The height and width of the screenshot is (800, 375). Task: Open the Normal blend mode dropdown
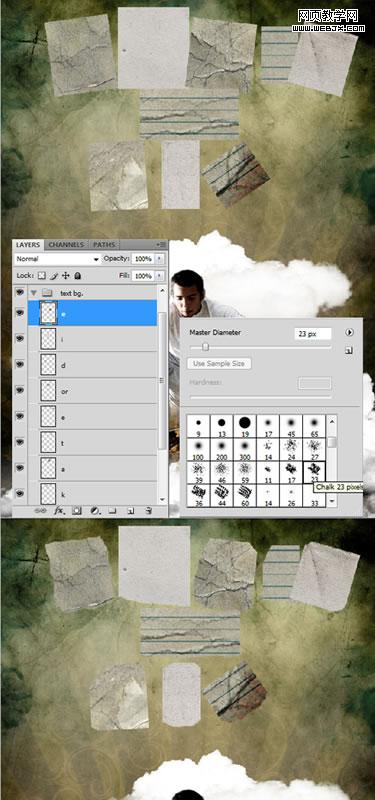coord(57,259)
